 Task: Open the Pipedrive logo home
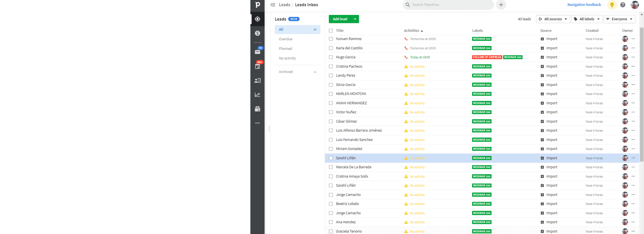point(257,5)
